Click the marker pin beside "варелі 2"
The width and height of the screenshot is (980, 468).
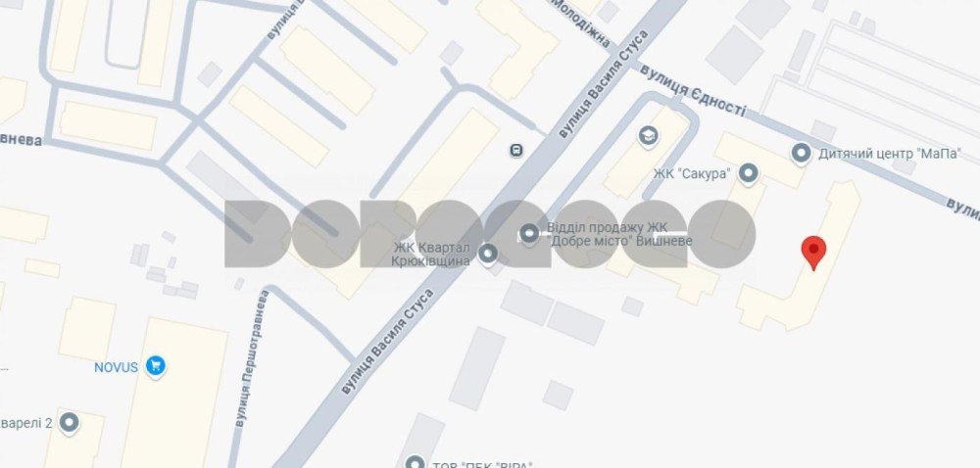(x=69, y=422)
